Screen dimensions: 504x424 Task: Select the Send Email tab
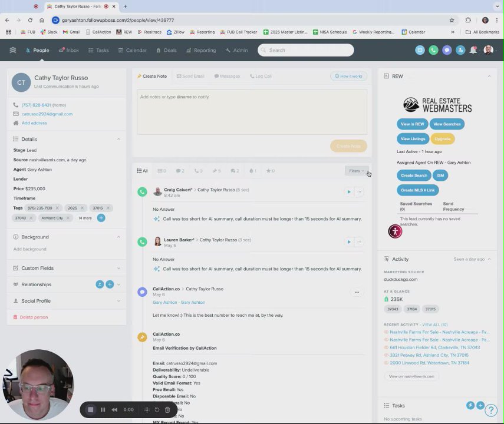pos(190,77)
